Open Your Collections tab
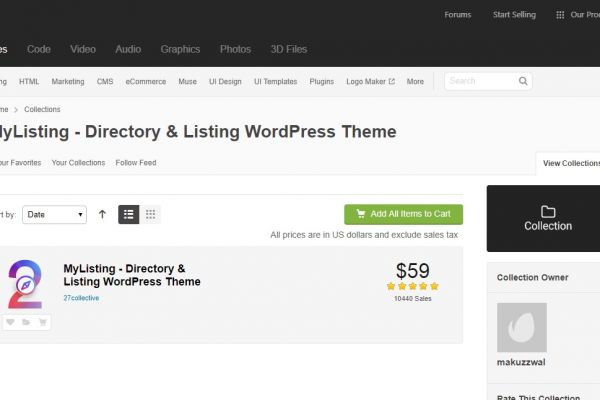 coord(78,163)
